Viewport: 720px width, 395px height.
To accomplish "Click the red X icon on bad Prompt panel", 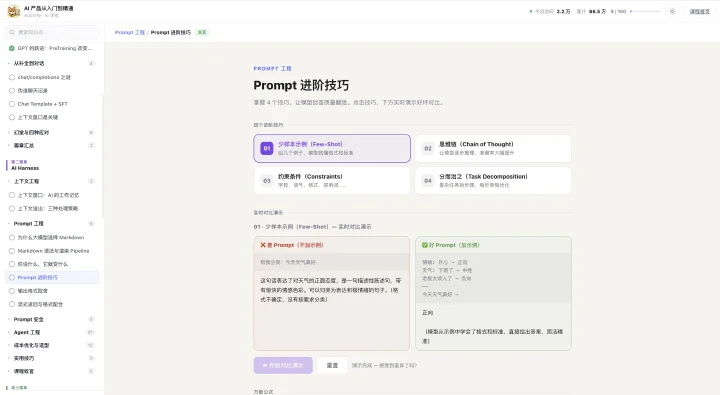I will (263, 245).
